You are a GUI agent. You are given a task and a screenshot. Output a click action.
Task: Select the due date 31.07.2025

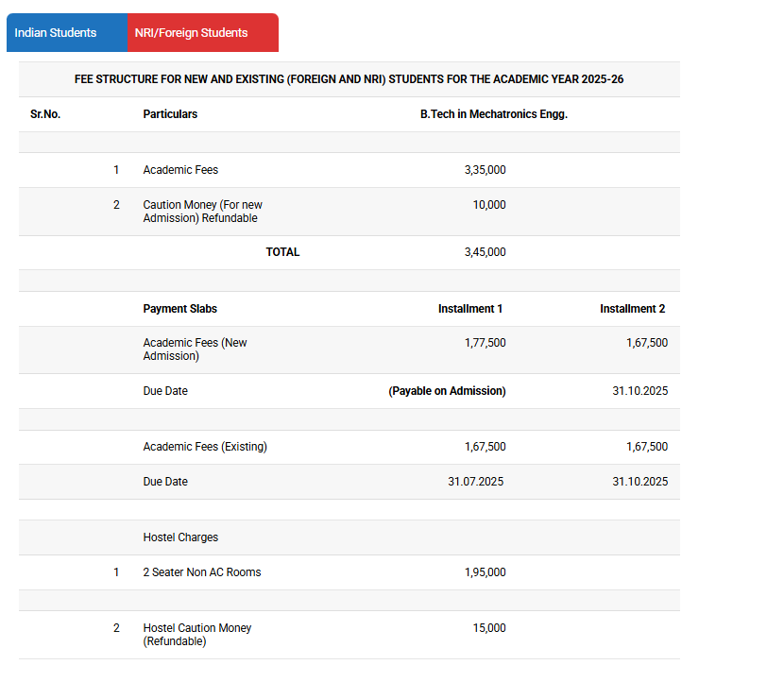(x=475, y=482)
